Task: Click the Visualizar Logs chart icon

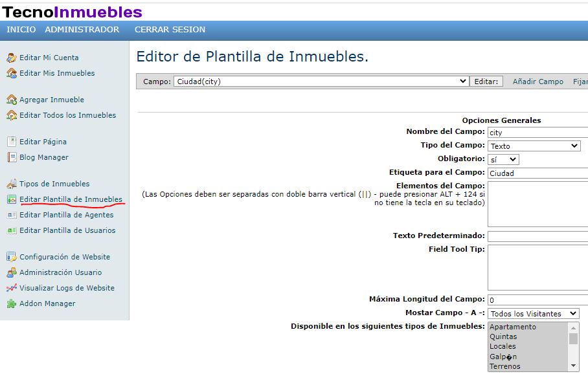Action: [11, 288]
